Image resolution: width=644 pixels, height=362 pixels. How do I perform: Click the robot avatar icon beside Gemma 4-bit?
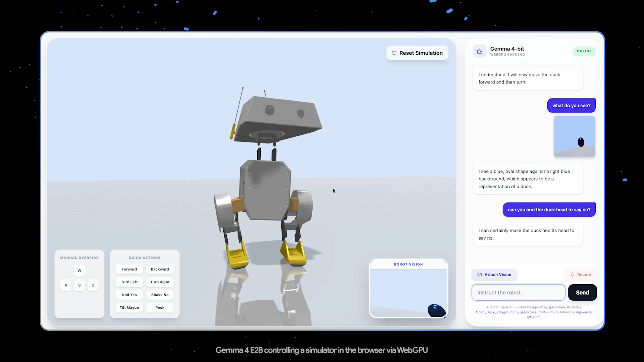click(x=479, y=51)
